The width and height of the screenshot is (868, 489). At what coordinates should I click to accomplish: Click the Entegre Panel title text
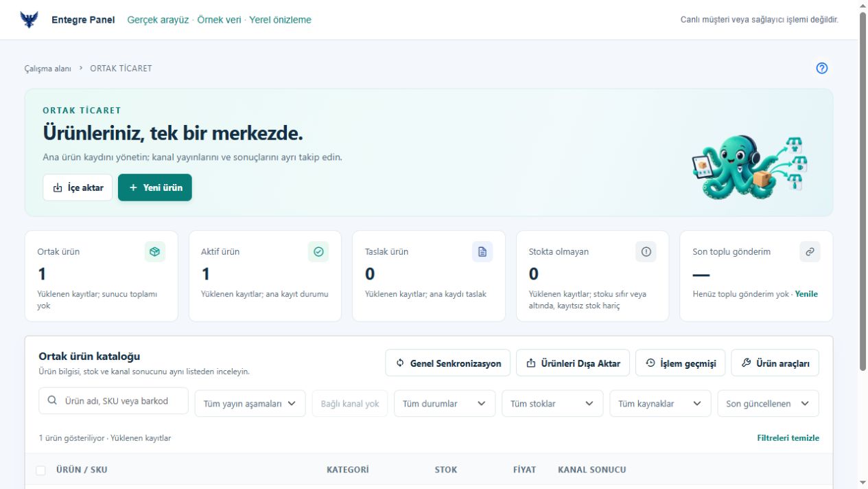pyautogui.click(x=83, y=20)
